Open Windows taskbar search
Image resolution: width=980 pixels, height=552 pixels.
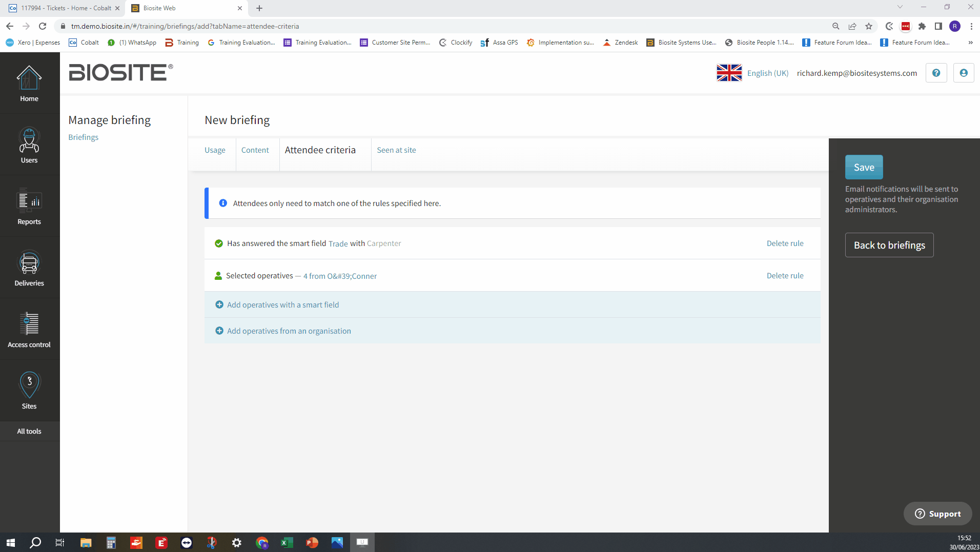click(x=35, y=542)
